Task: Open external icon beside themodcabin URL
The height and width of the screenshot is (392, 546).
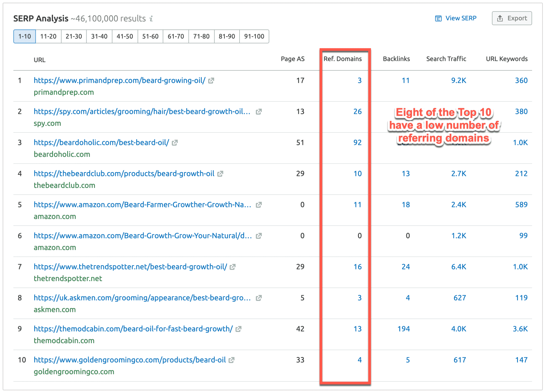Action: click(238, 329)
